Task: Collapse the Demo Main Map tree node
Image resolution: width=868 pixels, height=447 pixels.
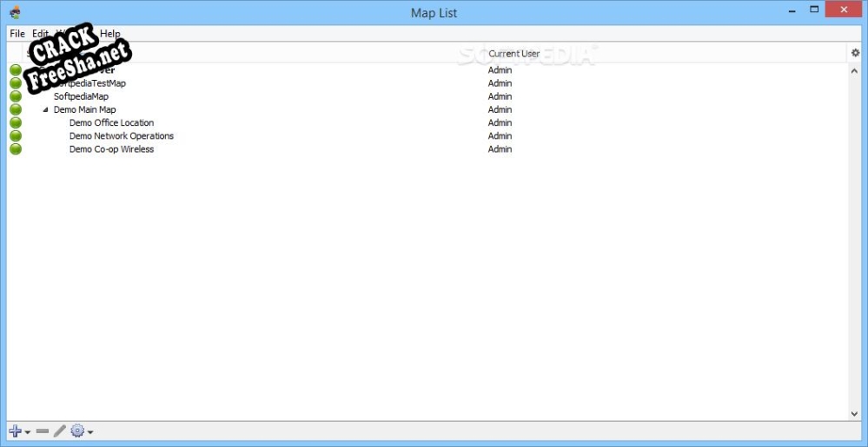Action: [x=45, y=110]
